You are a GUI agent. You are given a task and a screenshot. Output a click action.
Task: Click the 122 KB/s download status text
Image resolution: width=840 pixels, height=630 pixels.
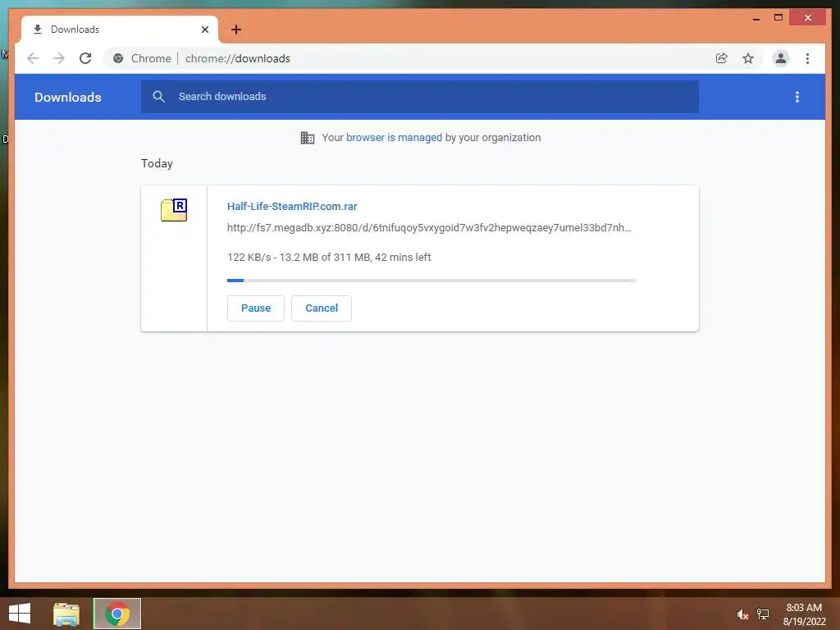pyautogui.click(x=329, y=257)
